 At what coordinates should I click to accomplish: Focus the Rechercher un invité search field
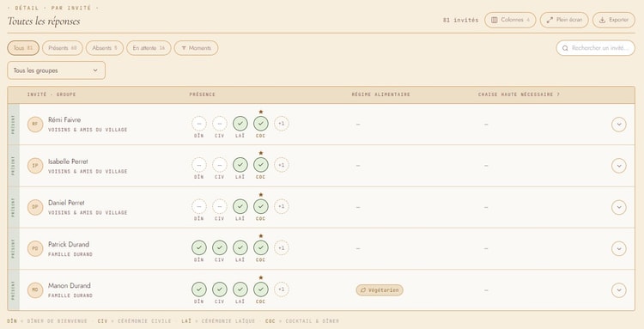(596, 48)
